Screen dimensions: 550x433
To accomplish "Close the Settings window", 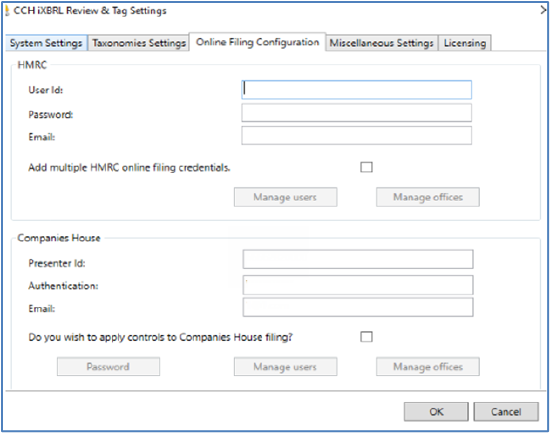I will click(544, 11).
